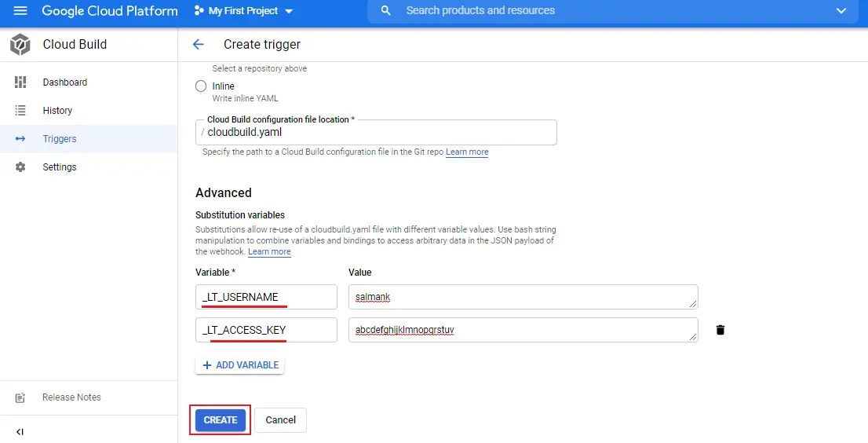Click Google Cloud Platform title
The width and height of the screenshot is (868, 443).
point(110,10)
